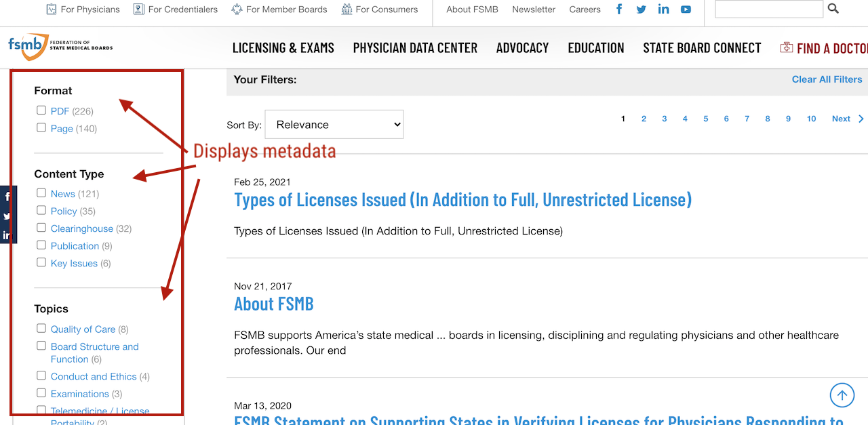Enable the News content type filter
Viewport: 868px width, 425px height.
(x=41, y=193)
